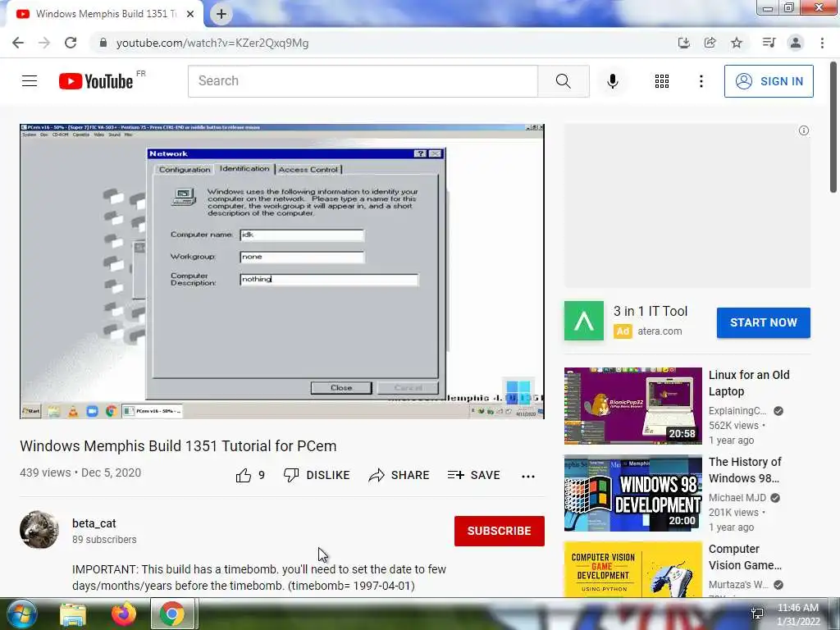
Task: Save video to a playlist
Action: click(x=474, y=475)
